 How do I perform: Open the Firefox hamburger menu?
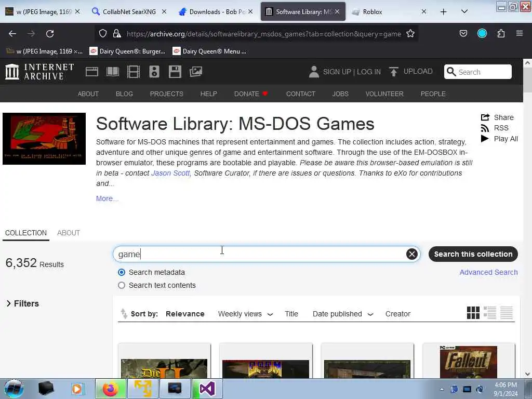[519, 33]
